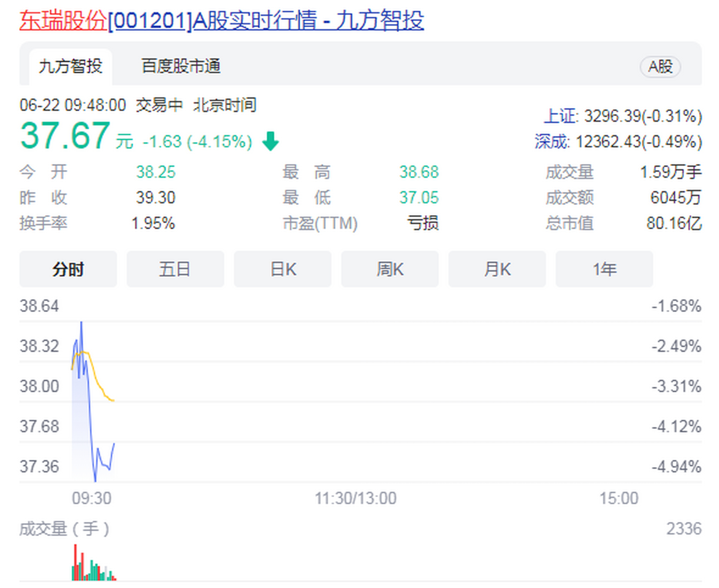Select the 分时 chart view
This screenshot has height=588, width=719.
click(x=68, y=270)
